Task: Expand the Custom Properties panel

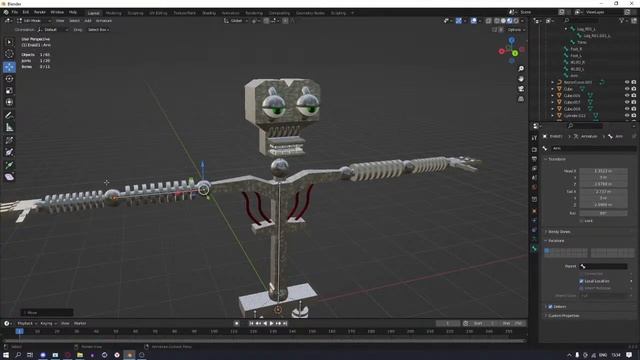Action: 563,316
